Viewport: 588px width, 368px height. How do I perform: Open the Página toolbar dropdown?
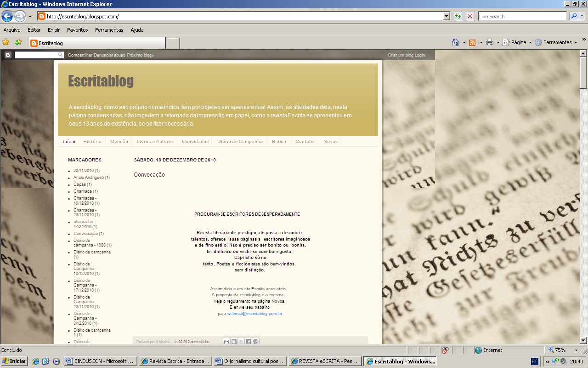click(517, 42)
